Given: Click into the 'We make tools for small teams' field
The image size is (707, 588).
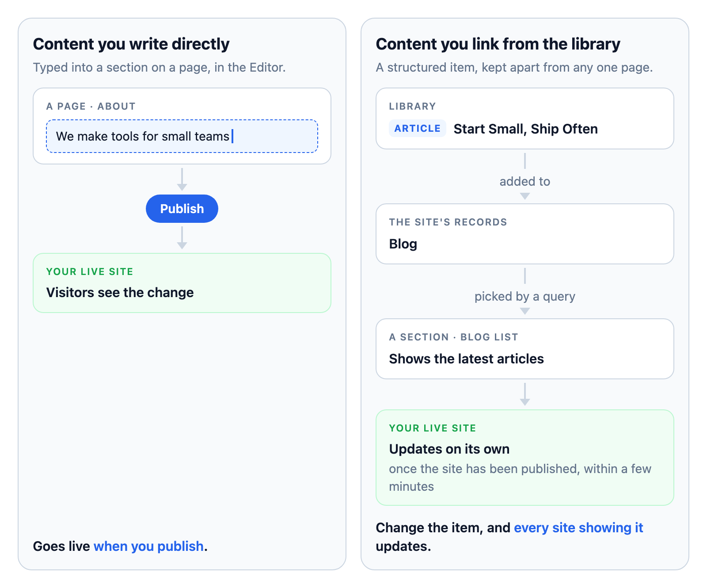Looking at the screenshot, I should pyautogui.click(x=182, y=136).
